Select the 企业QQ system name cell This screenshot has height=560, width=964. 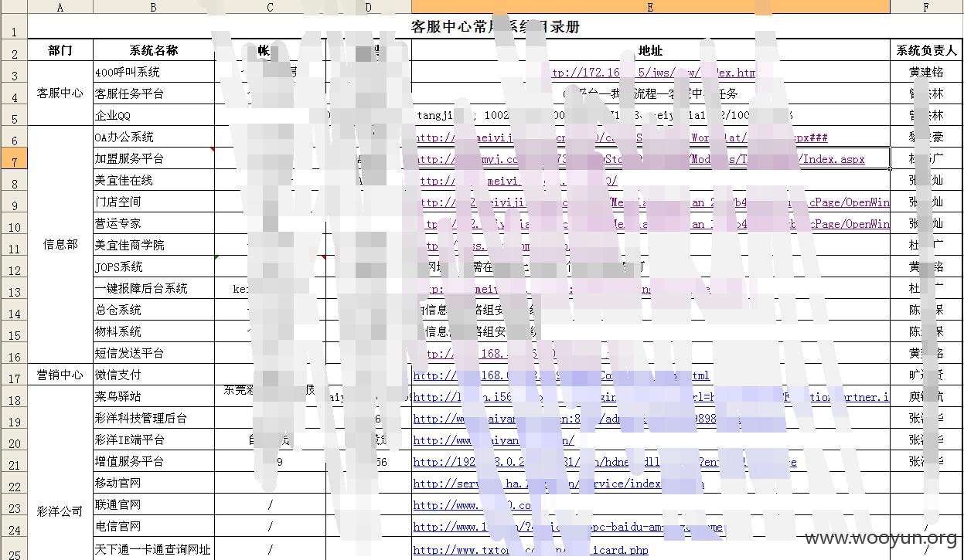tap(153, 115)
